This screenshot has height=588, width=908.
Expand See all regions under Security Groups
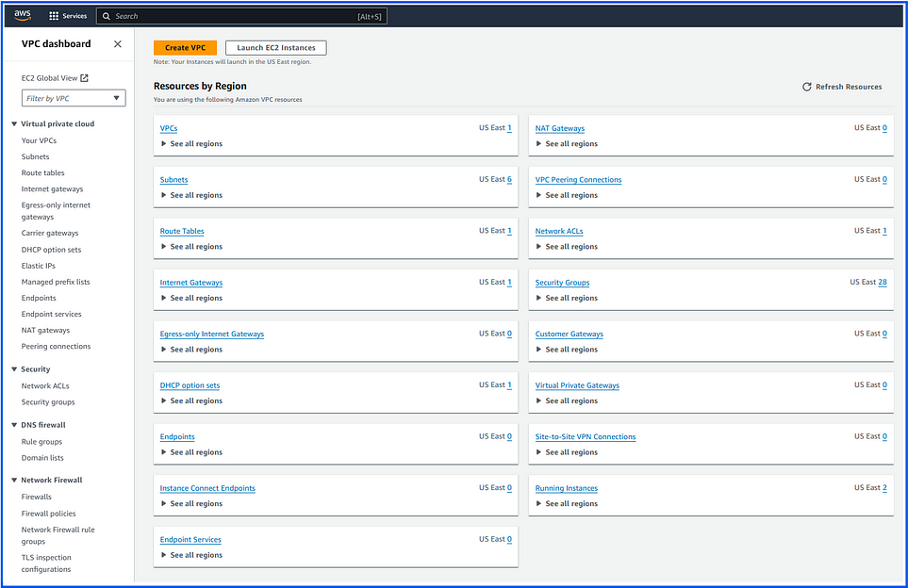[x=567, y=298]
